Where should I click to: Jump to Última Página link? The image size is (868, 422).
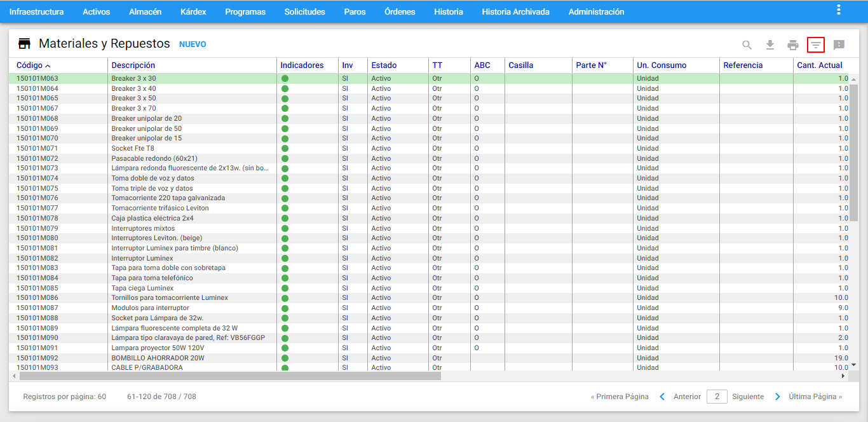(815, 397)
